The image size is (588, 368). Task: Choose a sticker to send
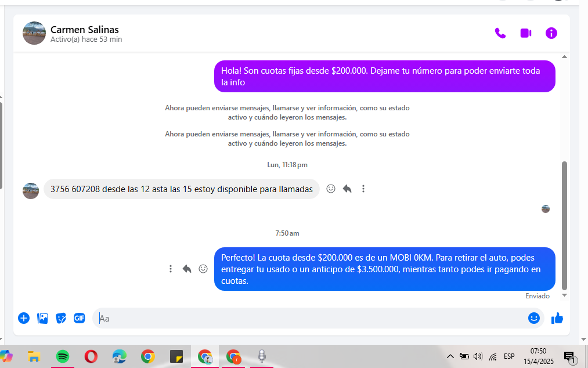[61, 318]
